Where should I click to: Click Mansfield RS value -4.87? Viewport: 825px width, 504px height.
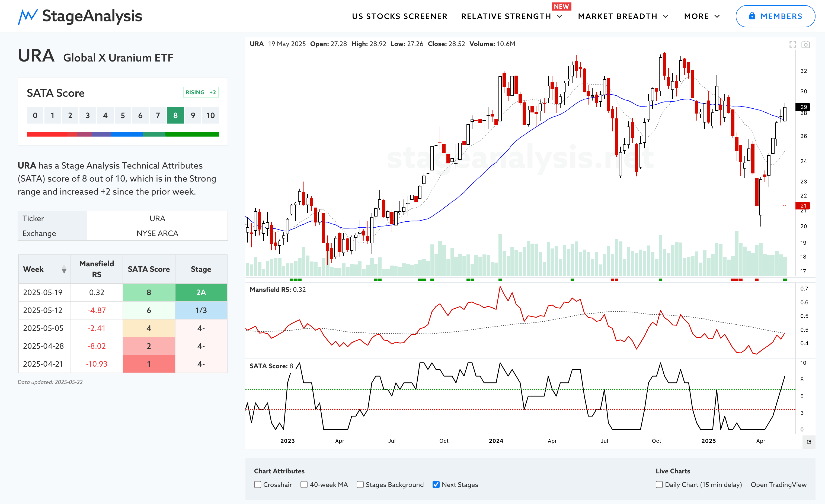pyautogui.click(x=97, y=310)
